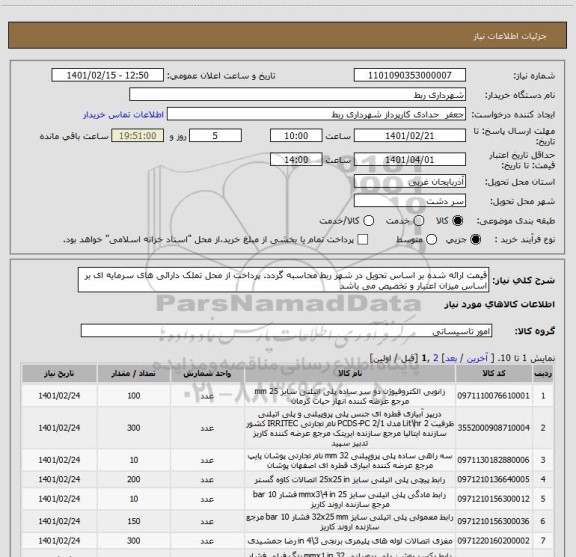Click quantity 150 in row 6

tap(134, 521)
